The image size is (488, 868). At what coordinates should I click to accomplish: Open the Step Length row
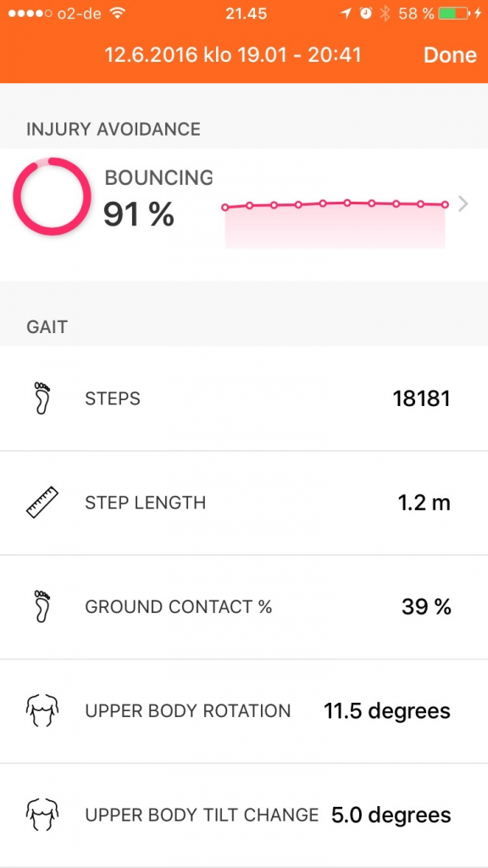point(244,503)
